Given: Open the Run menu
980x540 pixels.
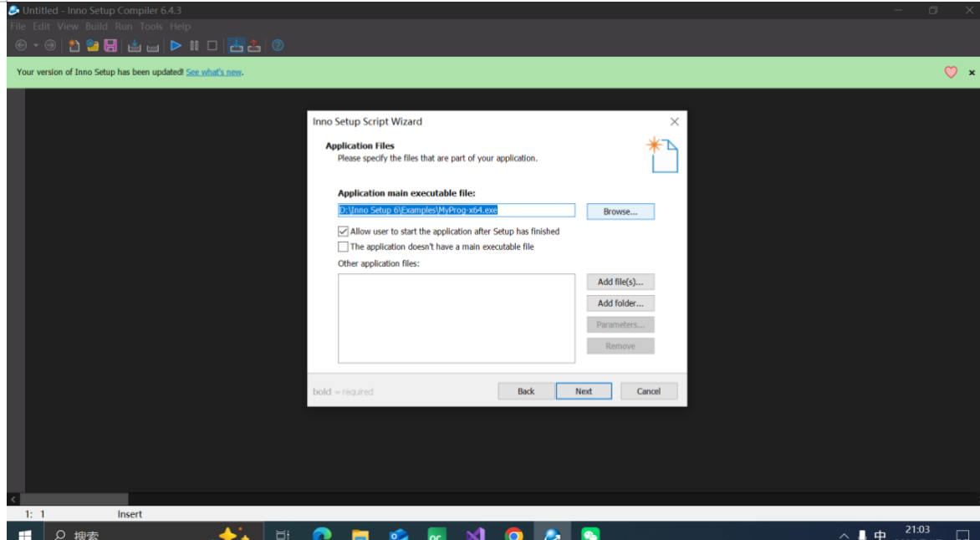Looking at the screenshot, I should pyautogui.click(x=124, y=26).
